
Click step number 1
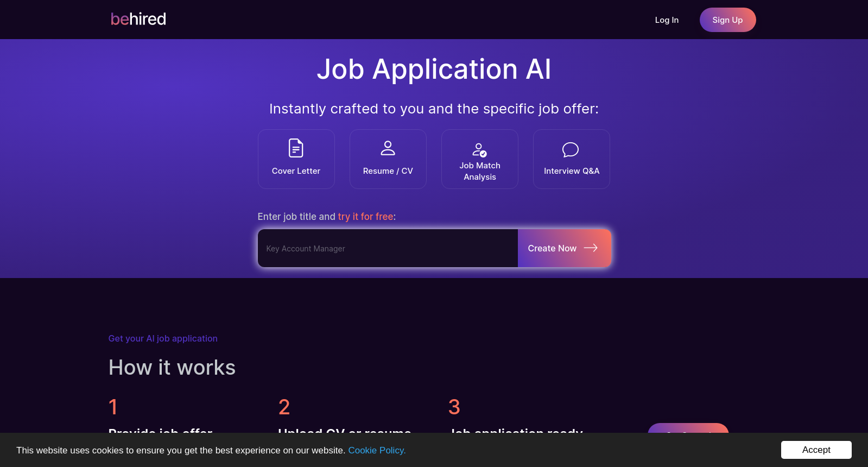point(113,407)
